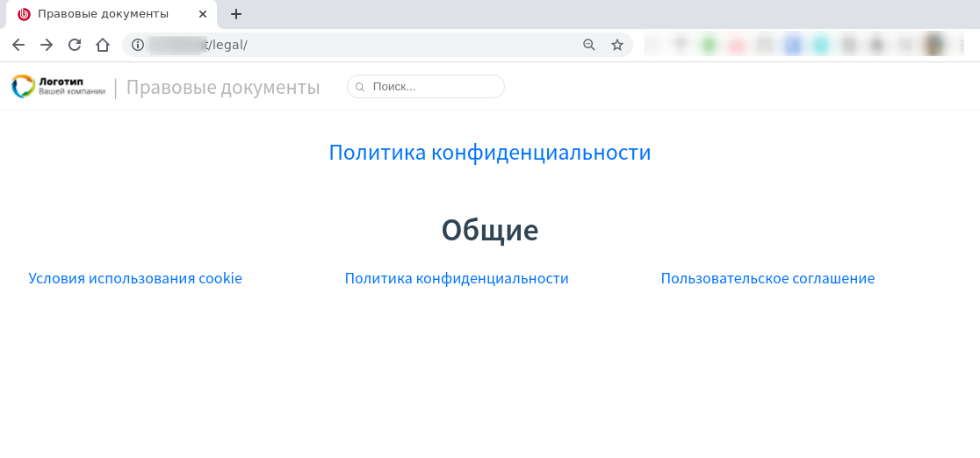Open a new browser tab
The image size is (980, 458).
pyautogui.click(x=236, y=14)
